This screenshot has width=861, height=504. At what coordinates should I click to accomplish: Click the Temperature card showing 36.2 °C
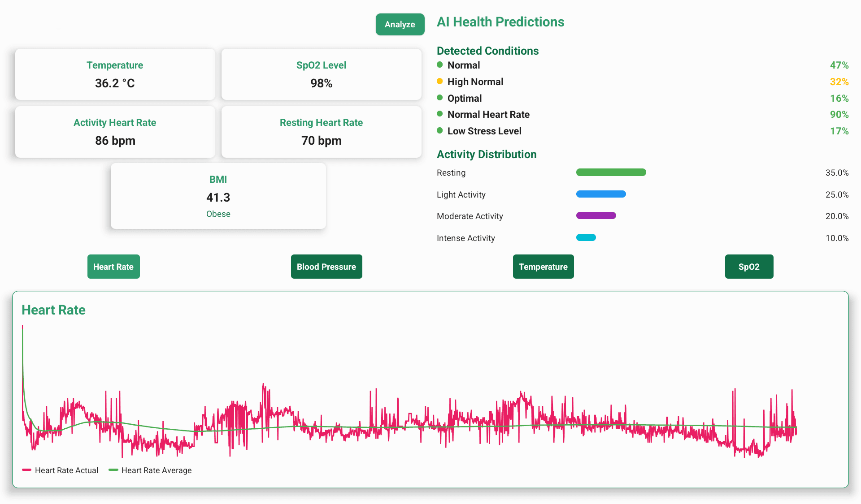(x=115, y=74)
